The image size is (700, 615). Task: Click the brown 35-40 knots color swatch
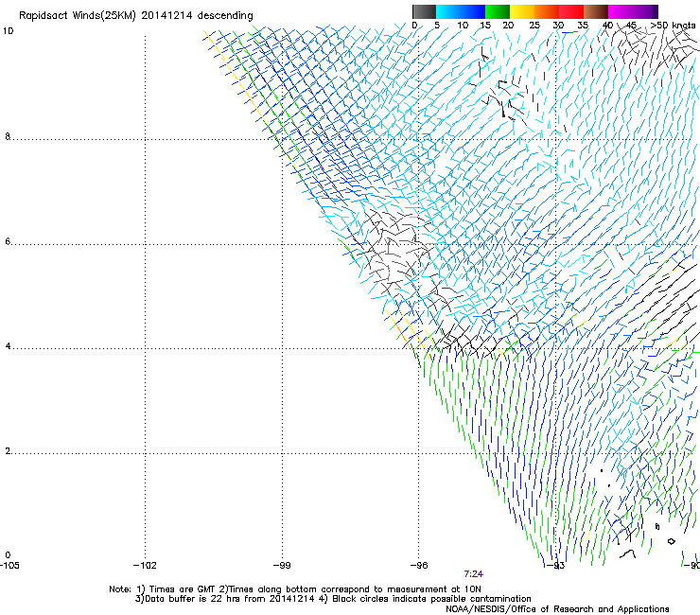pos(596,11)
